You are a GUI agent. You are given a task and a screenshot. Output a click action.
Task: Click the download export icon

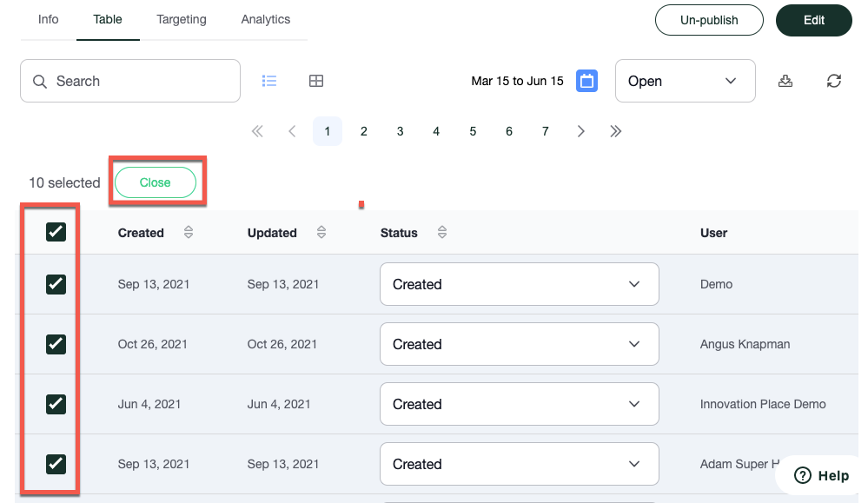click(785, 81)
